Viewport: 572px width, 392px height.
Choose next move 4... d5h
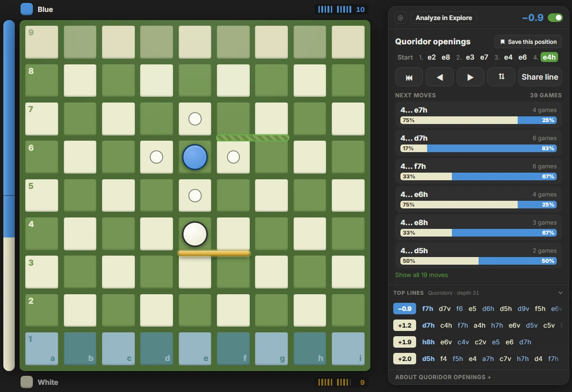[479, 256]
